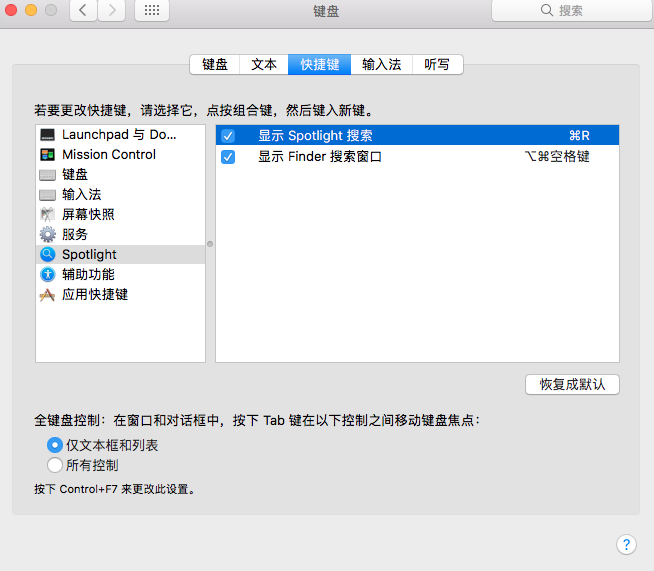The width and height of the screenshot is (654, 571).
Task: Uncheck 显示 Spotlight 搜索 checkbox
Action: 228,136
